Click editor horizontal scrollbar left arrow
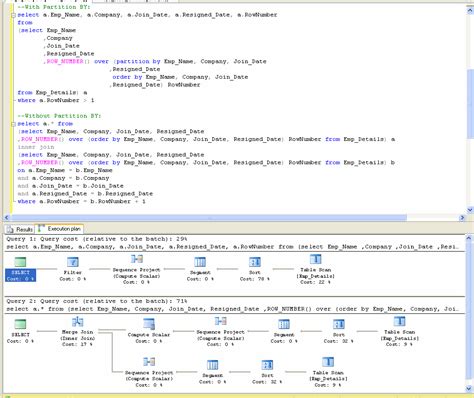 pos(7,218)
